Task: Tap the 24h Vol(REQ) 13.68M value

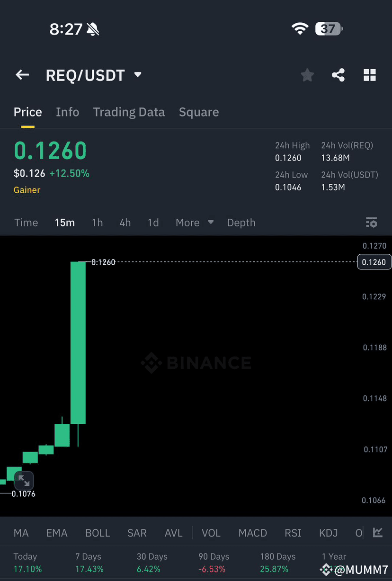Action: click(x=335, y=158)
